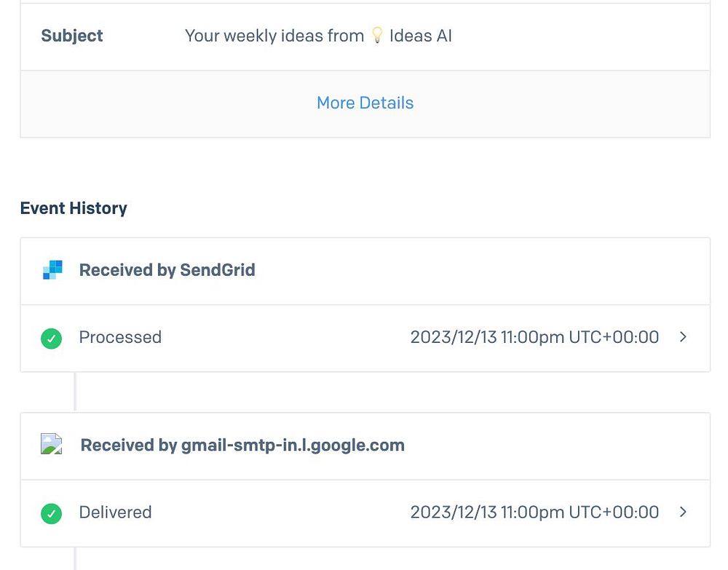This screenshot has height=570, width=728.
Task: Expand the Delivered event chevron
Action: click(x=683, y=512)
